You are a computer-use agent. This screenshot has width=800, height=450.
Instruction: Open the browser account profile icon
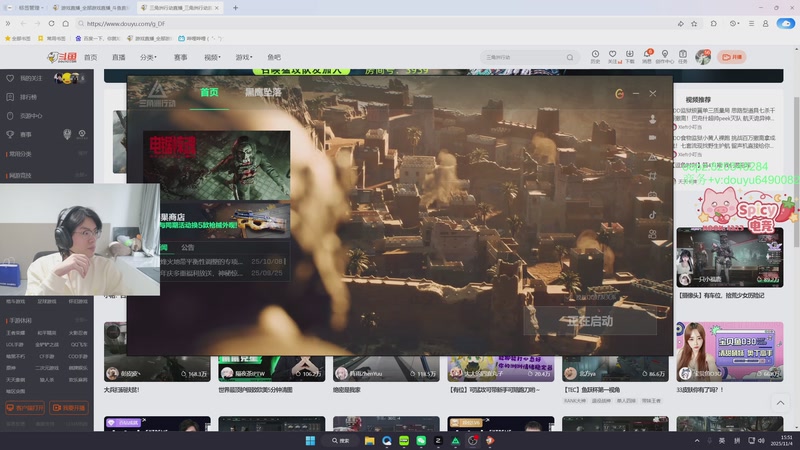(765, 23)
